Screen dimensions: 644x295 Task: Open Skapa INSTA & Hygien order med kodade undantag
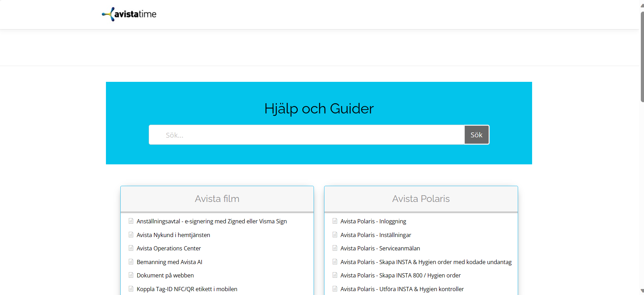426,262
